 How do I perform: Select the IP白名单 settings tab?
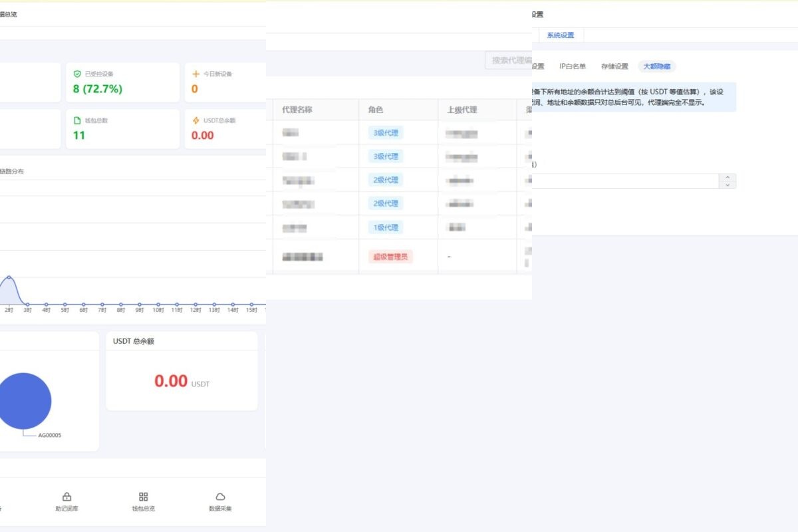click(x=573, y=66)
